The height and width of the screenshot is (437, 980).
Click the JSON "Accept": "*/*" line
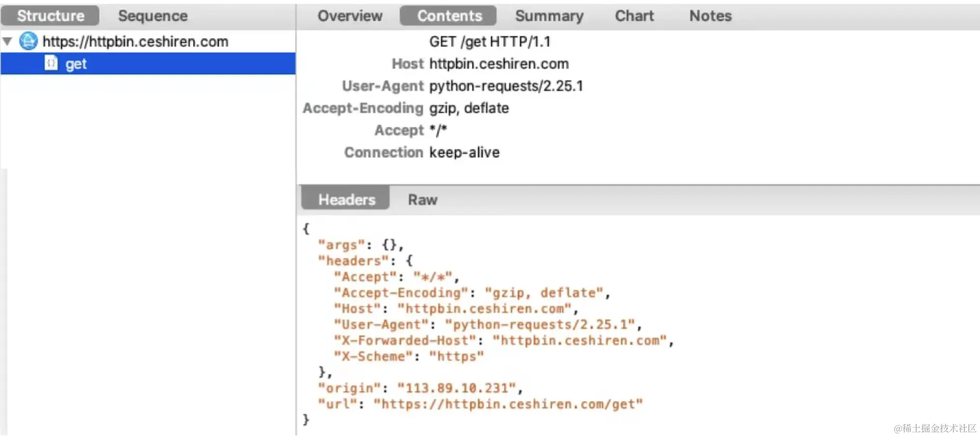point(397,277)
